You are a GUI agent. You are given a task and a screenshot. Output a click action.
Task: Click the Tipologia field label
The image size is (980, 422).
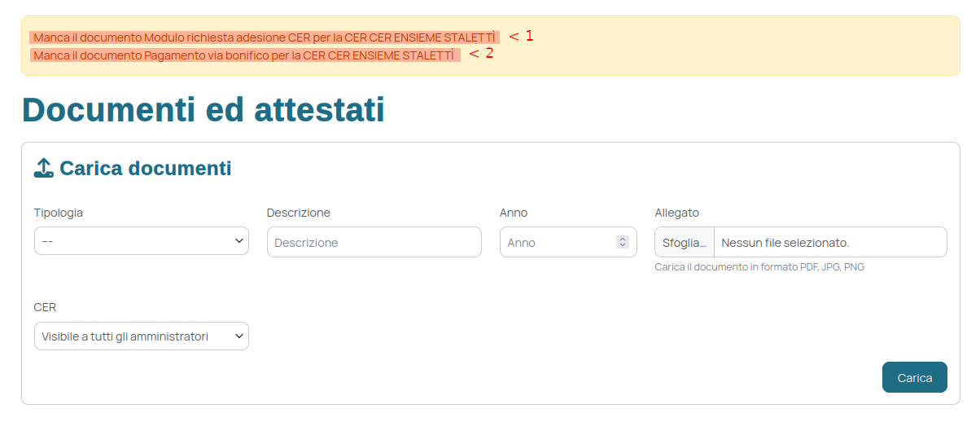click(x=59, y=213)
